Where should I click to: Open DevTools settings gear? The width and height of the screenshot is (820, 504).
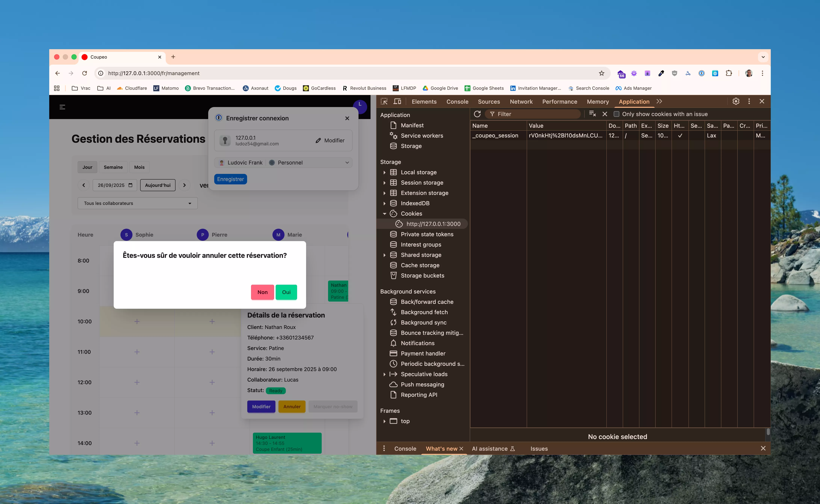(x=736, y=101)
